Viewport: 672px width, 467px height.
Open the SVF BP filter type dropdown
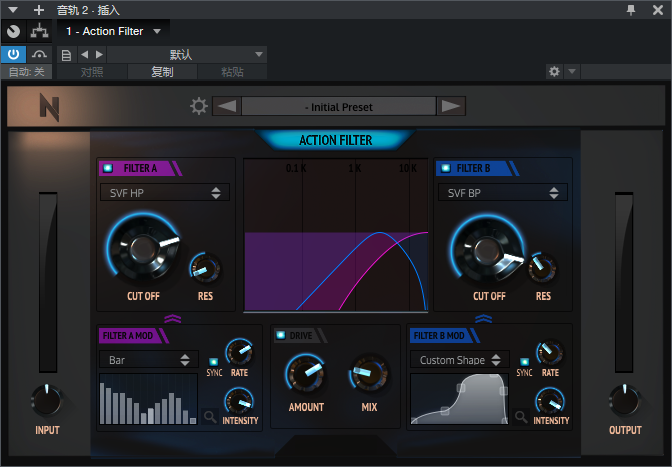coord(503,193)
